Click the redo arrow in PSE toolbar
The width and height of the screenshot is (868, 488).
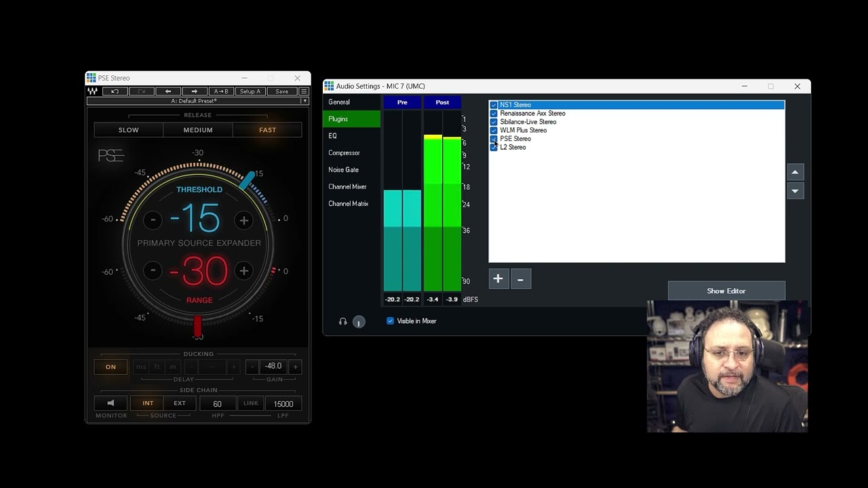(141, 91)
